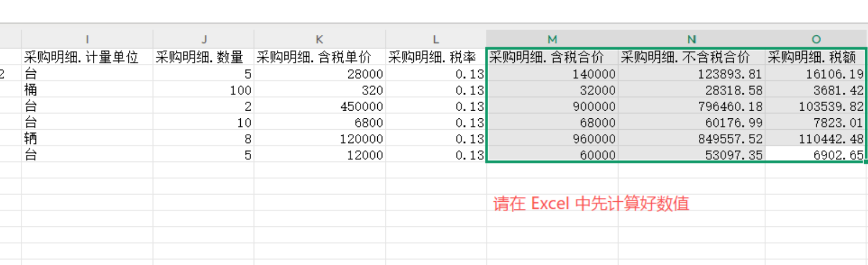The image size is (868, 265).
Task: Select the column K header
Action: point(319,39)
